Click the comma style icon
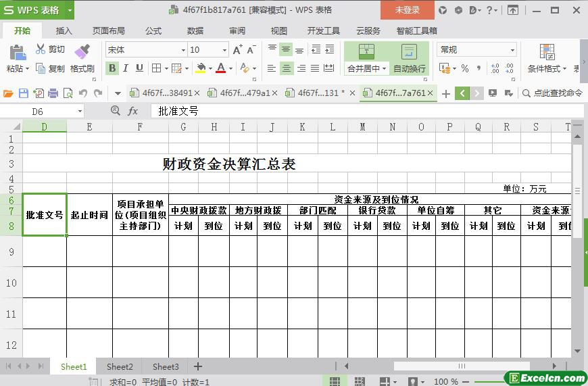588x386 pixels. (479, 68)
